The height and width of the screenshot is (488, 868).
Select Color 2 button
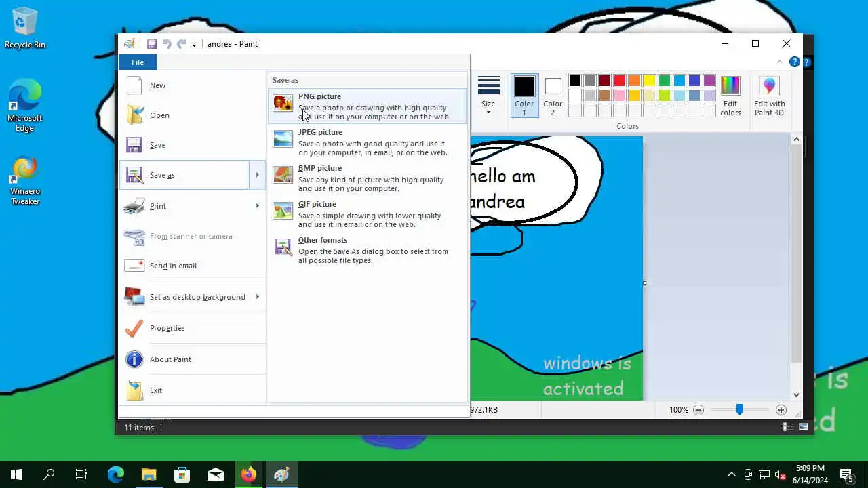point(553,96)
